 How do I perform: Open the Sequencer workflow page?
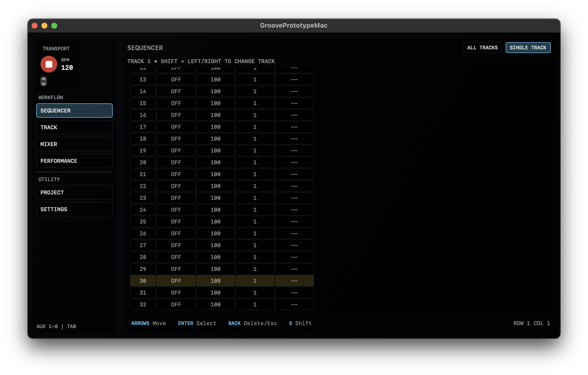click(x=74, y=111)
